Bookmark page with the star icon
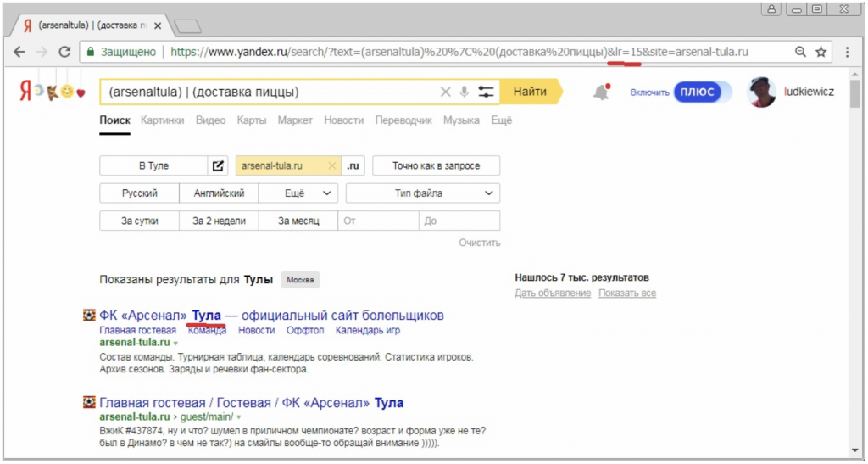Viewport: 868px width, 464px height. [821, 52]
